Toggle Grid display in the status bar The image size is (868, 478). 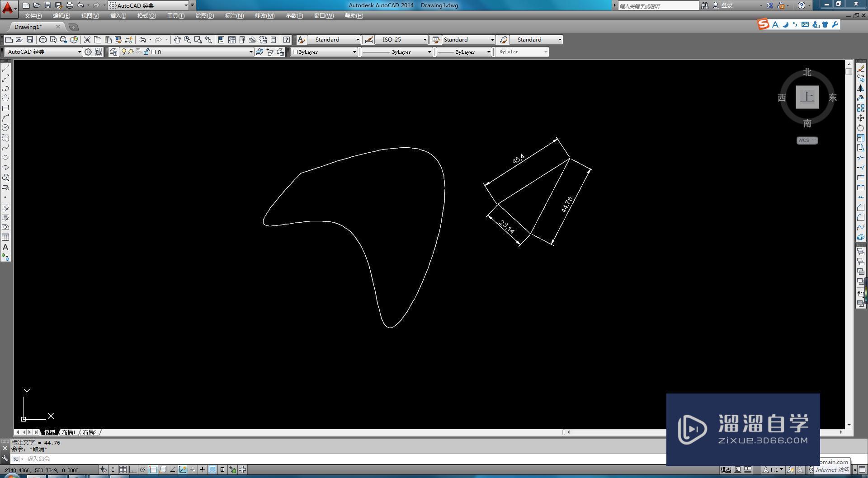coord(123,469)
